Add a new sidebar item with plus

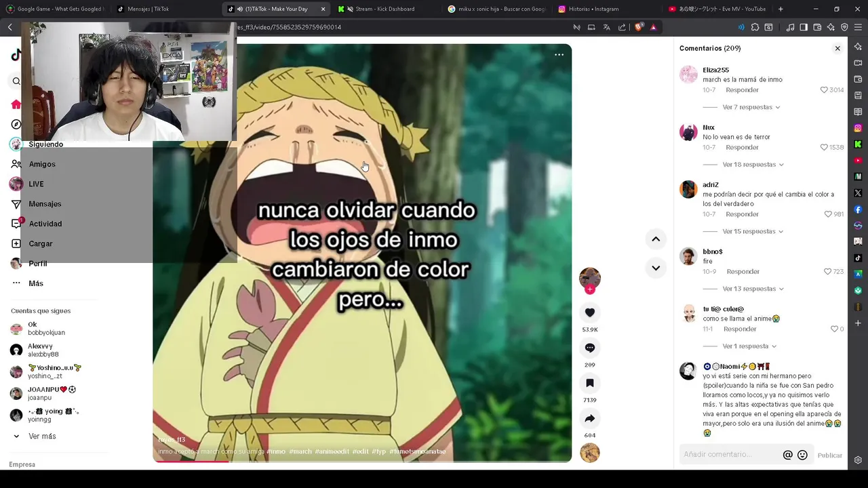click(858, 323)
